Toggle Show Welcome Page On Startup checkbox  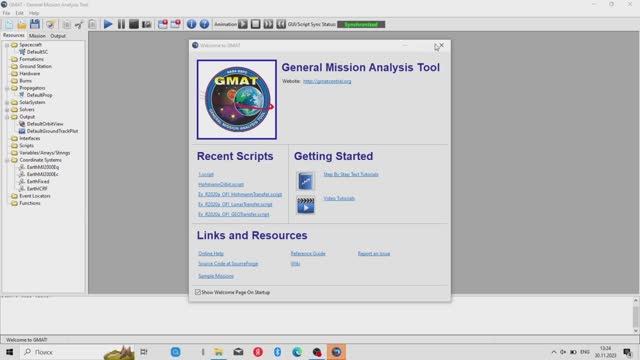[198, 292]
